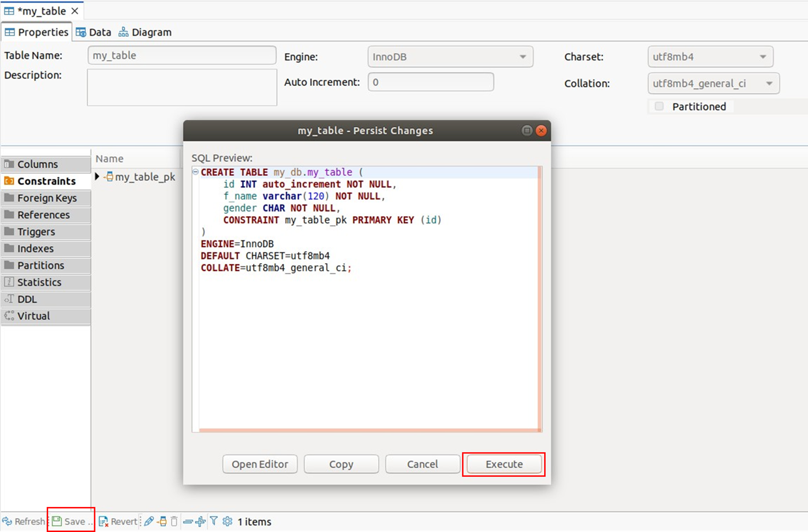808x532 pixels.
Task: Open the DDL section
Action: (46, 299)
